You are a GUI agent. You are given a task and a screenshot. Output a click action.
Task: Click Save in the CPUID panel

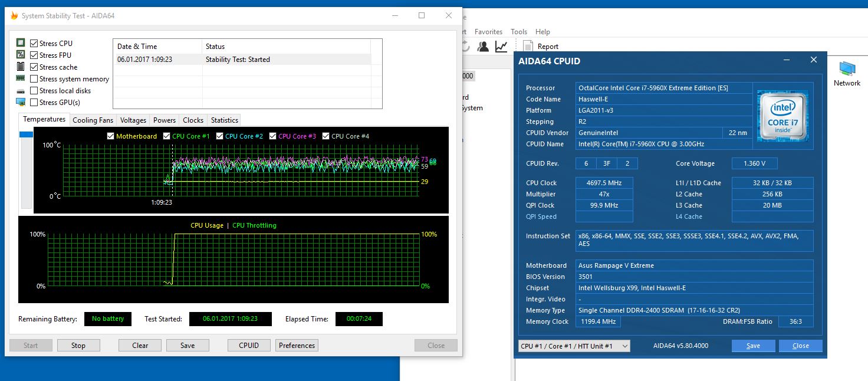point(753,346)
